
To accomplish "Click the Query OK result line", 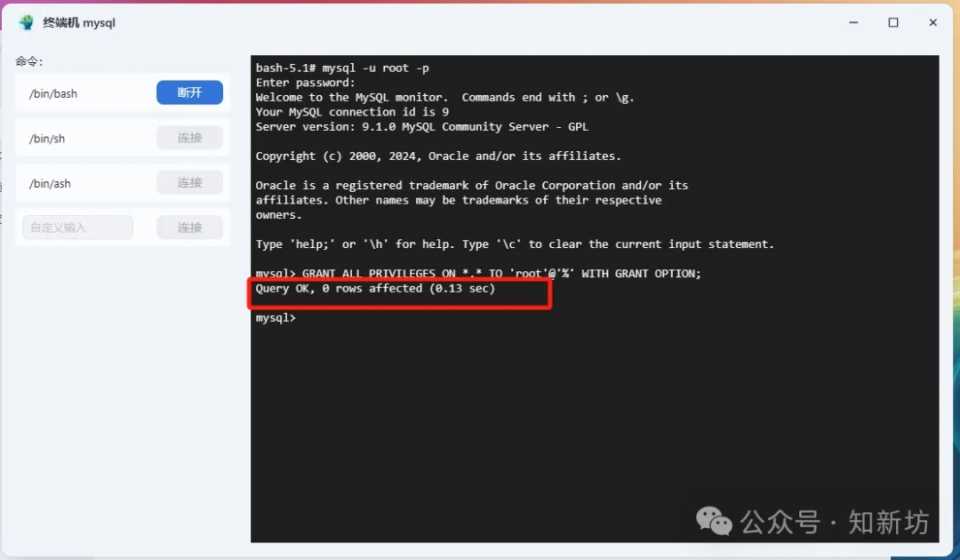I will click(375, 288).
